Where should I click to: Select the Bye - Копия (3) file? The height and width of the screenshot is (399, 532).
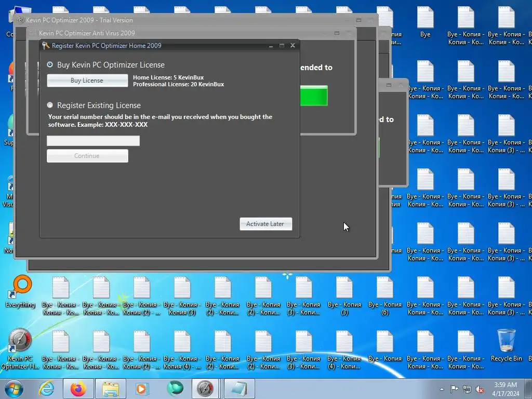tap(344, 296)
